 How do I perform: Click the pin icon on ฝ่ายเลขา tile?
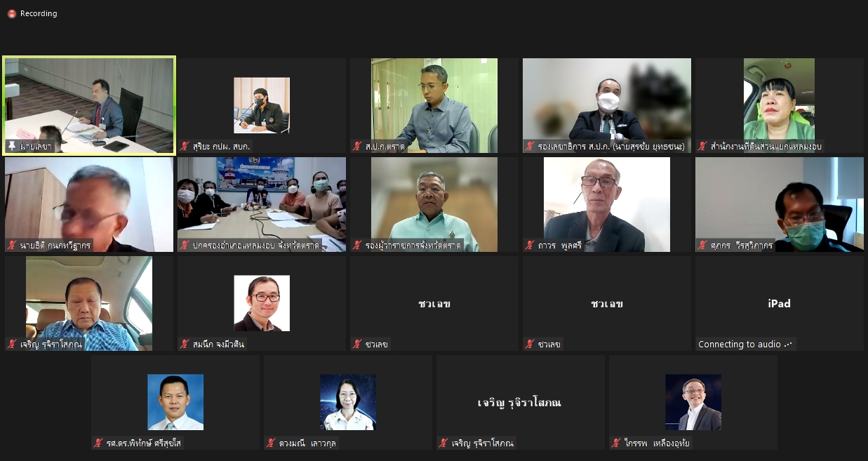[x=12, y=146]
